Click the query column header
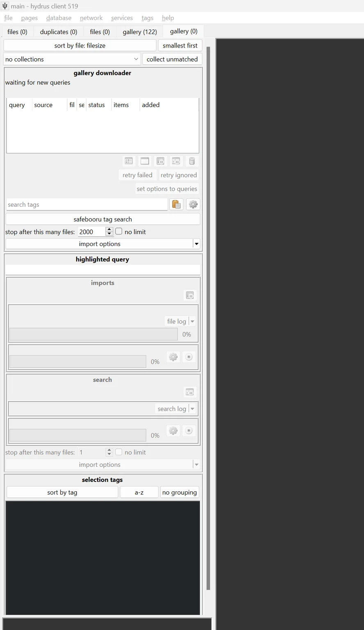Screen dimensions: 364x630 pyautogui.click(x=19, y=105)
